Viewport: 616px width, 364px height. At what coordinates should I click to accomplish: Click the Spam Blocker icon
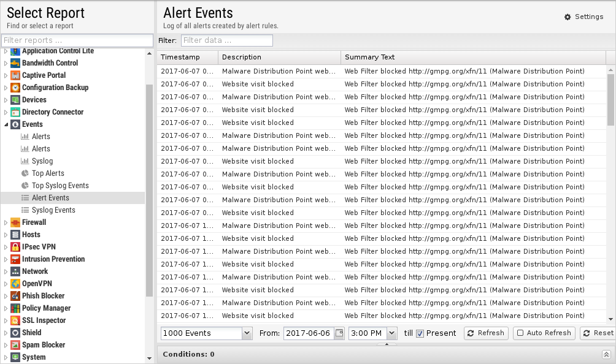15,345
